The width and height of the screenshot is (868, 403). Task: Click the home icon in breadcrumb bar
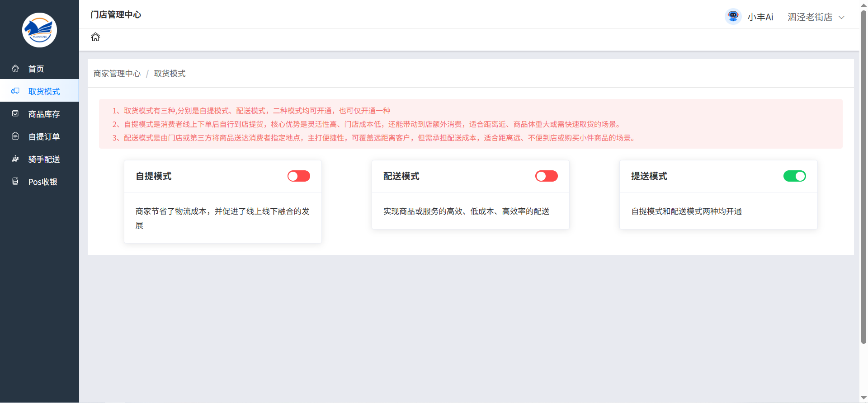click(95, 37)
